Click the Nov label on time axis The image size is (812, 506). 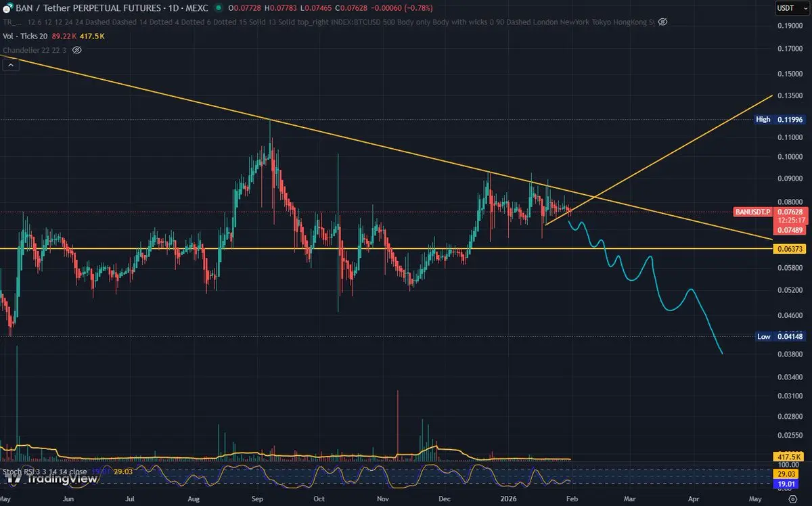coord(383,498)
